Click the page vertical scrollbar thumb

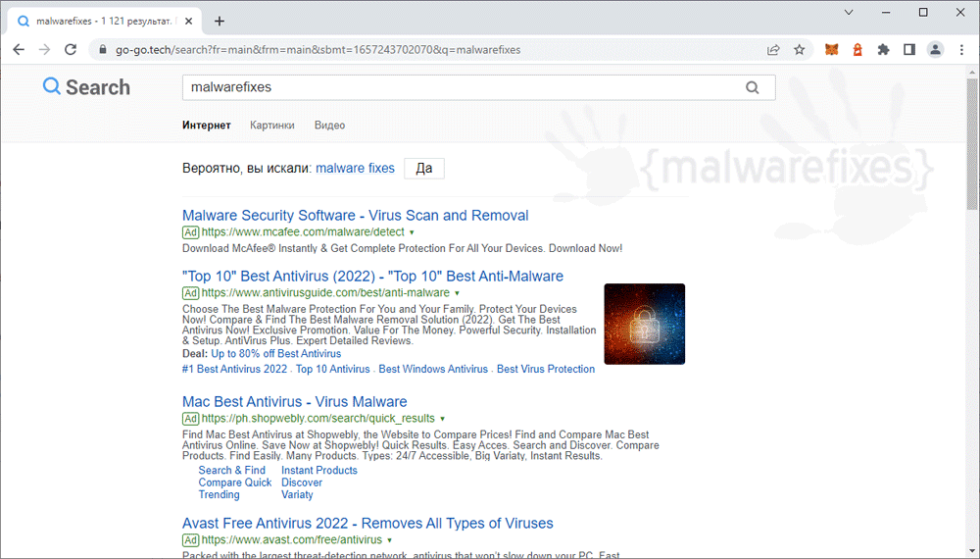(972, 144)
